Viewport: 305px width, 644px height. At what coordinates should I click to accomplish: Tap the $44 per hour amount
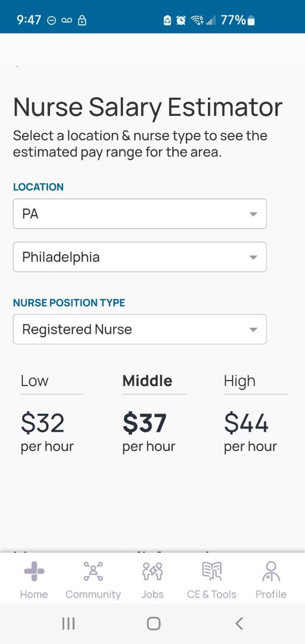[x=246, y=423]
